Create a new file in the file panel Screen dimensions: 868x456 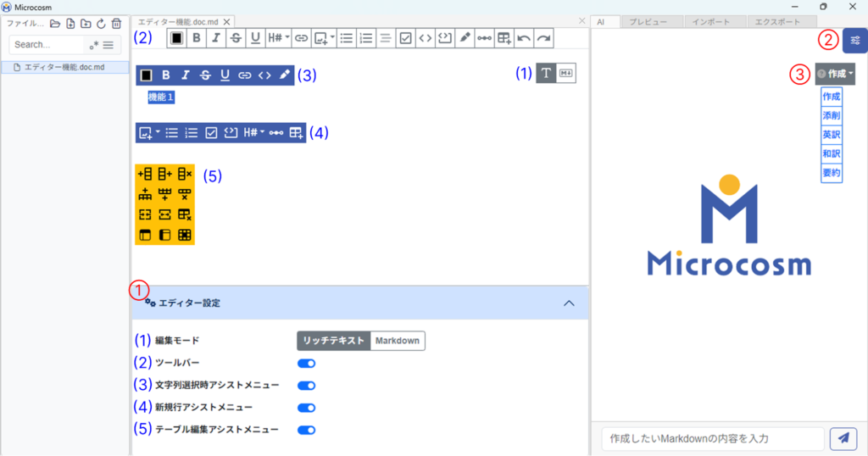point(70,24)
